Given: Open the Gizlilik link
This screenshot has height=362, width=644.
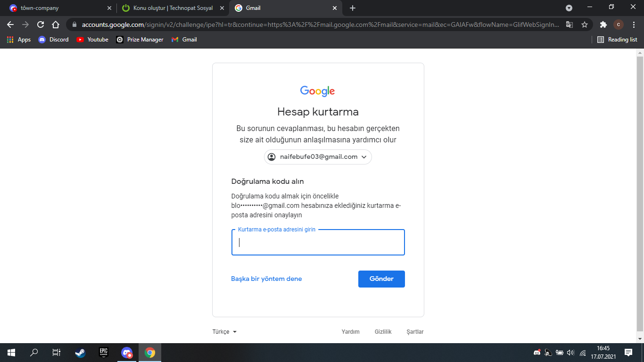Looking at the screenshot, I should (383, 332).
